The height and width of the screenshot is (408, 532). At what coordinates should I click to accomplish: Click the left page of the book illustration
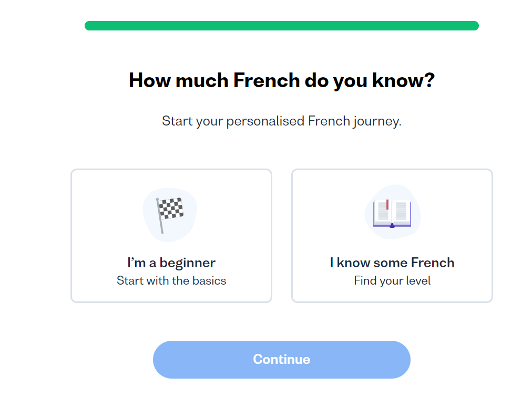(x=382, y=213)
